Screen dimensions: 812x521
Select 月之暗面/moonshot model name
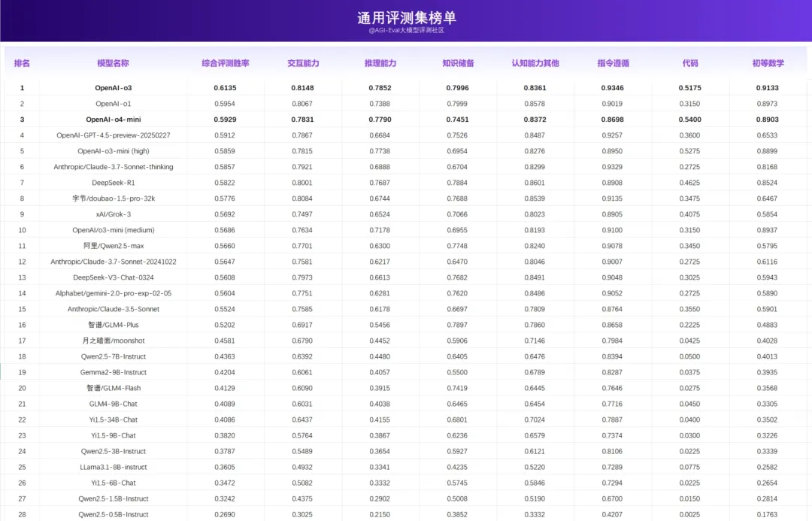(x=114, y=341)
